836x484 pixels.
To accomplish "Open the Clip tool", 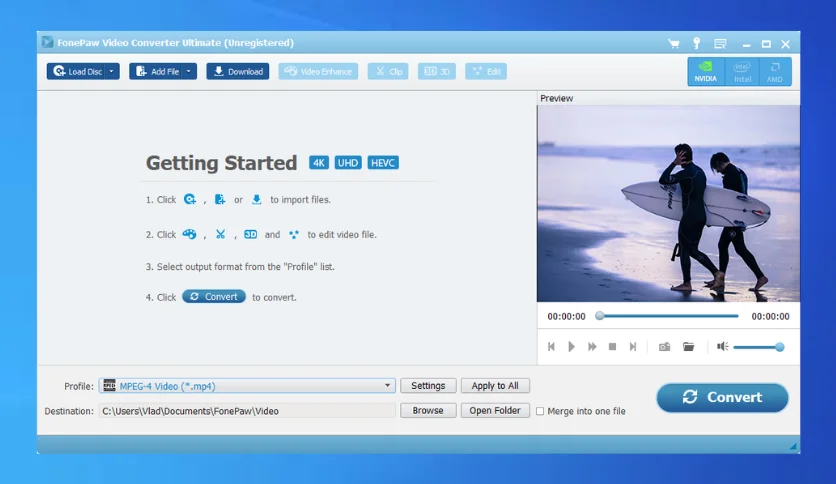I will pos(388,71).
